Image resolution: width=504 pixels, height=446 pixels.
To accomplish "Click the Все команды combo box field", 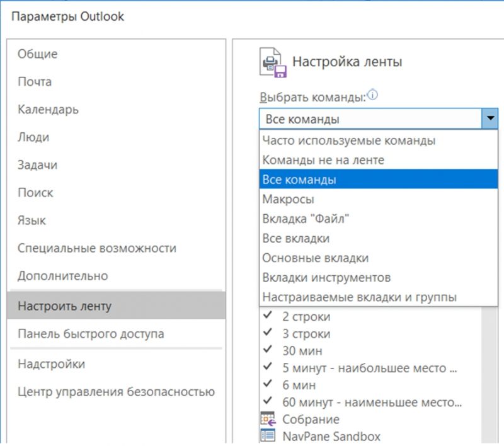I will [x=370, y=118].
